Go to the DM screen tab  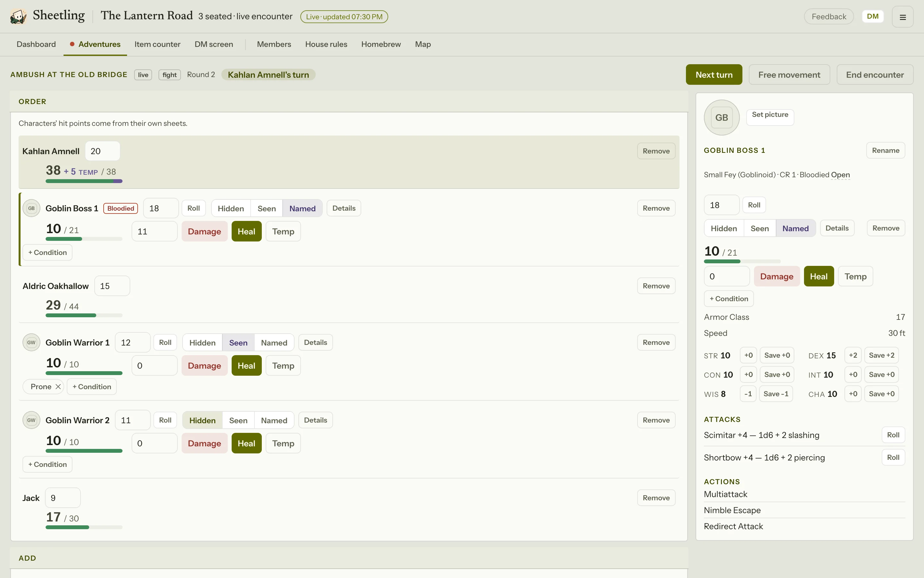coord(214,44)
